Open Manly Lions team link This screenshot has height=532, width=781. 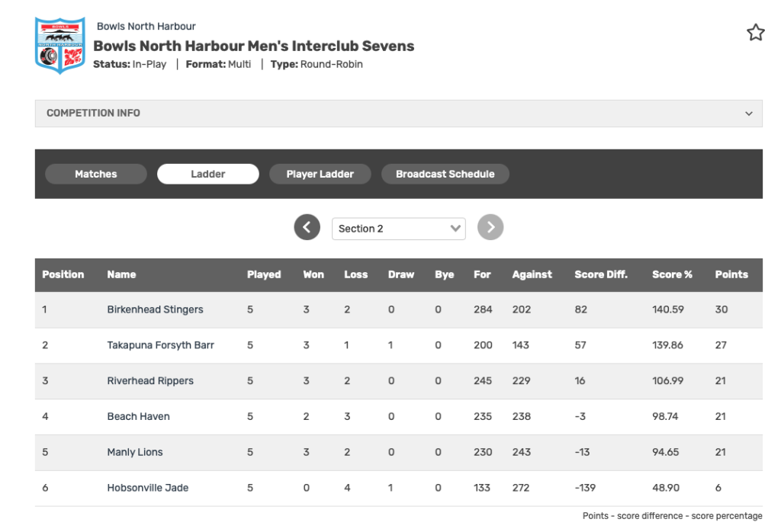(135, 453)
